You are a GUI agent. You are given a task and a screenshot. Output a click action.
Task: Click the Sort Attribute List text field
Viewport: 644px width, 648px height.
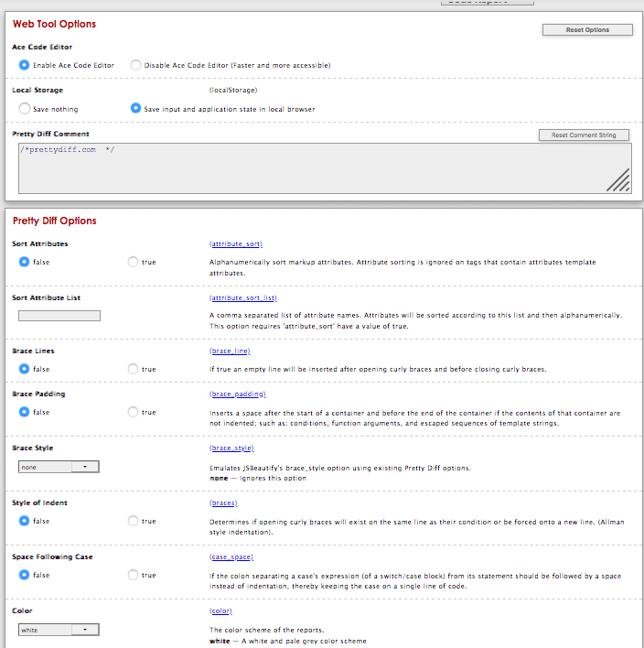click(x=59, y=316)
